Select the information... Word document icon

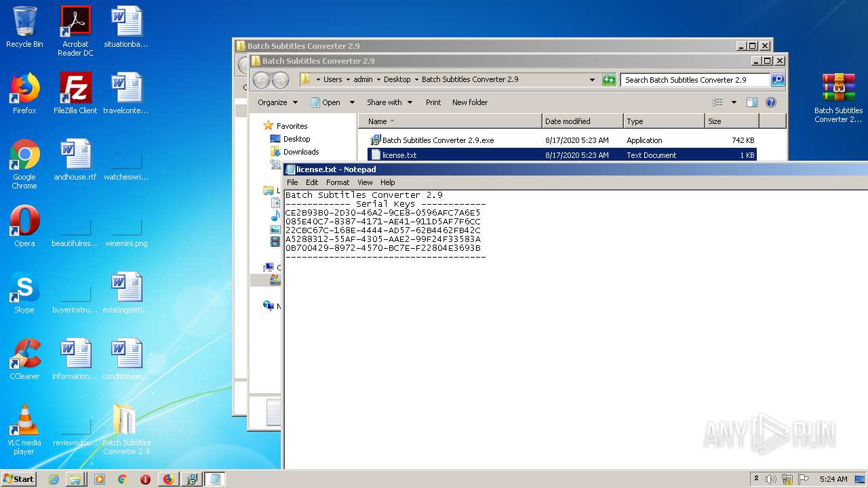75,359
